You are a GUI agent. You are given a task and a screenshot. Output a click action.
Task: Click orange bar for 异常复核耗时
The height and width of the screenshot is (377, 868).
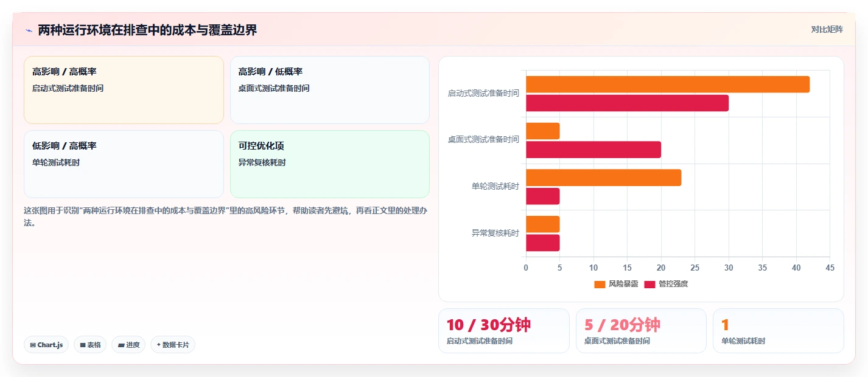click(542, 224)
